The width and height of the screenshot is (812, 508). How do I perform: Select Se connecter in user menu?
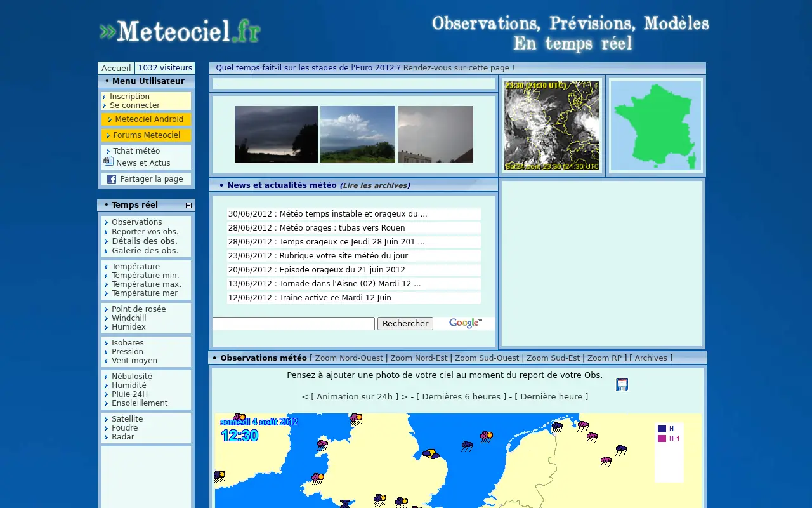coord(134,105)
